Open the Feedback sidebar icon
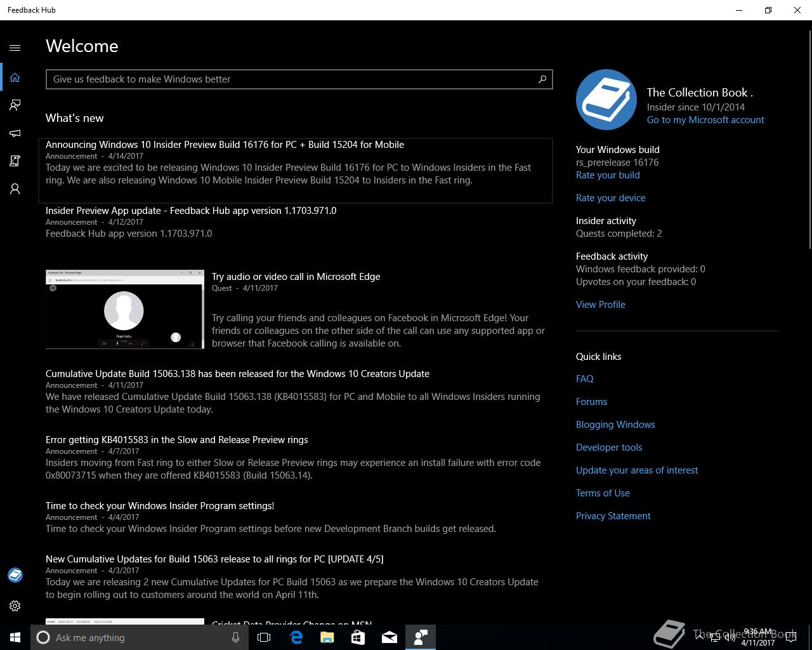Screen dimensions: 812x650 click(15, 105)
